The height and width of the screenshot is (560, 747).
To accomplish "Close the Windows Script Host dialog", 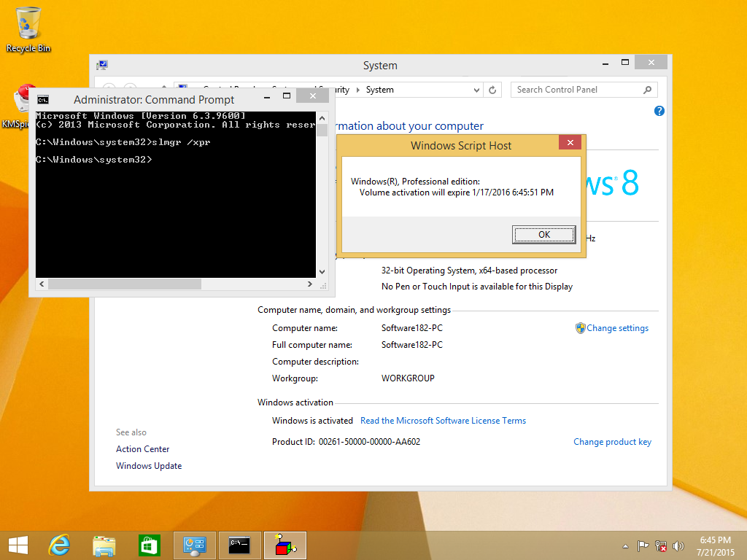I will [570, 142].
